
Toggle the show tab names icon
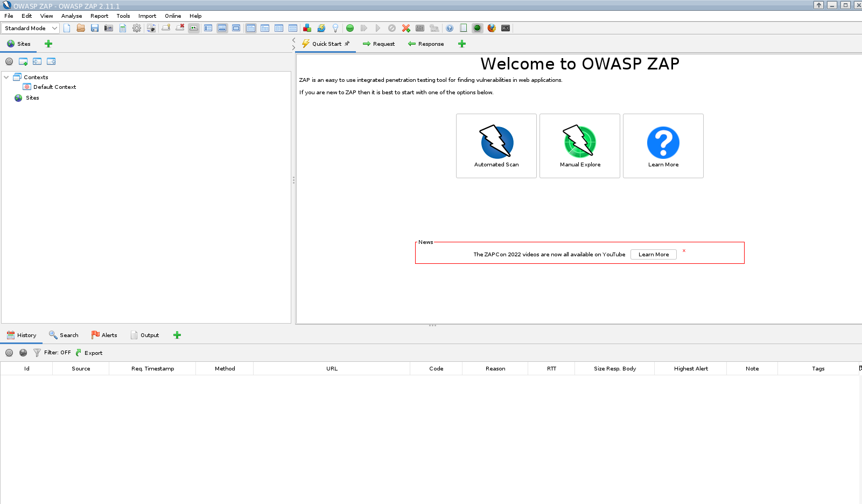pyautogui.click(x=194, y=28)
